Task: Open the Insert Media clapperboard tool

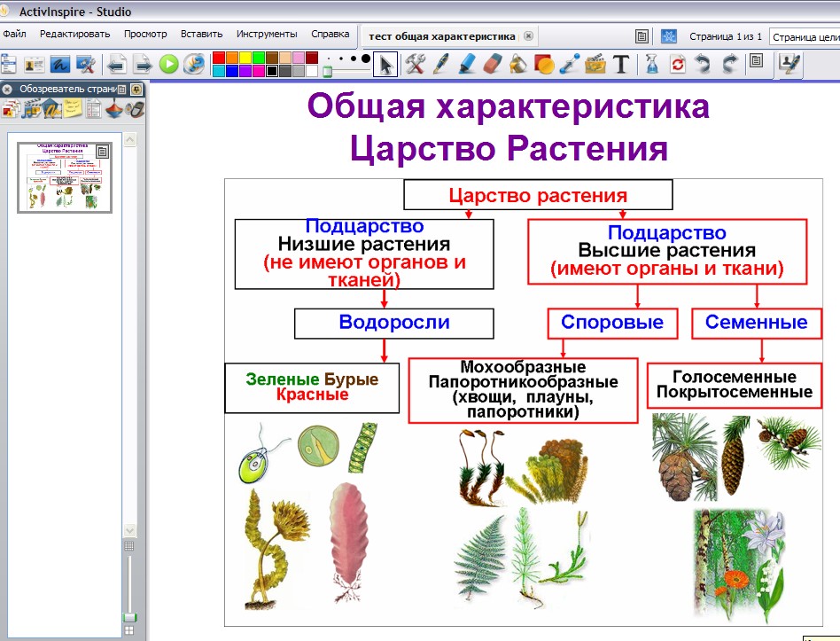Action: pyautogui.click(x=595, y=65)
